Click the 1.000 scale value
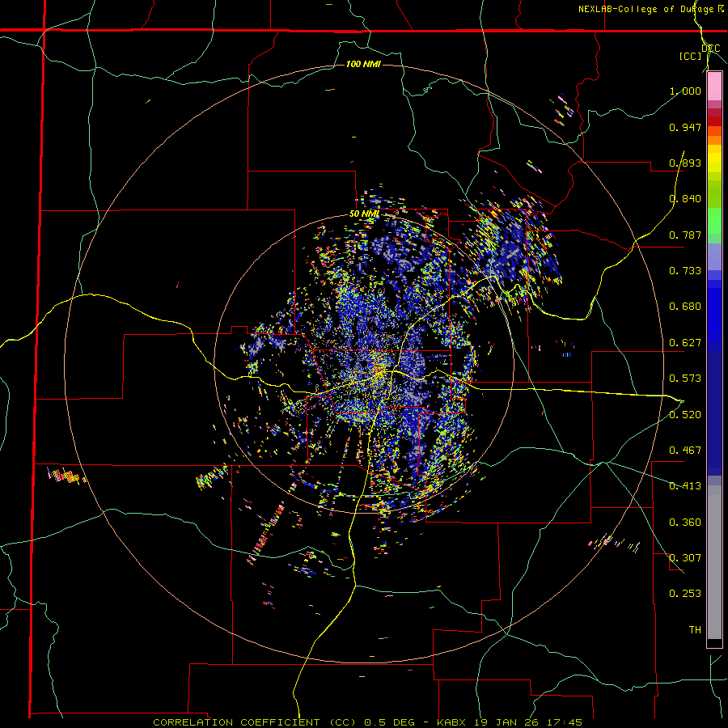The image size is (728, 728). pyautogui.click(x=685, y=91)
